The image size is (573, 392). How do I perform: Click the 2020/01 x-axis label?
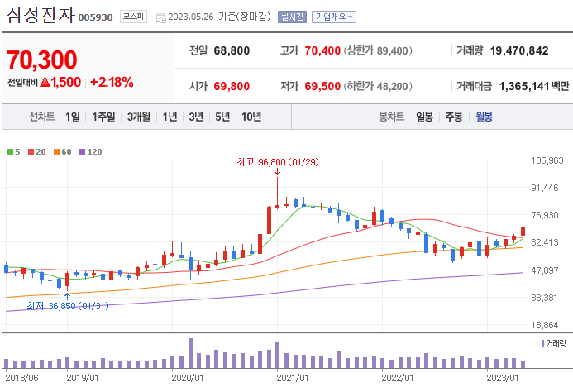point(188,378)
